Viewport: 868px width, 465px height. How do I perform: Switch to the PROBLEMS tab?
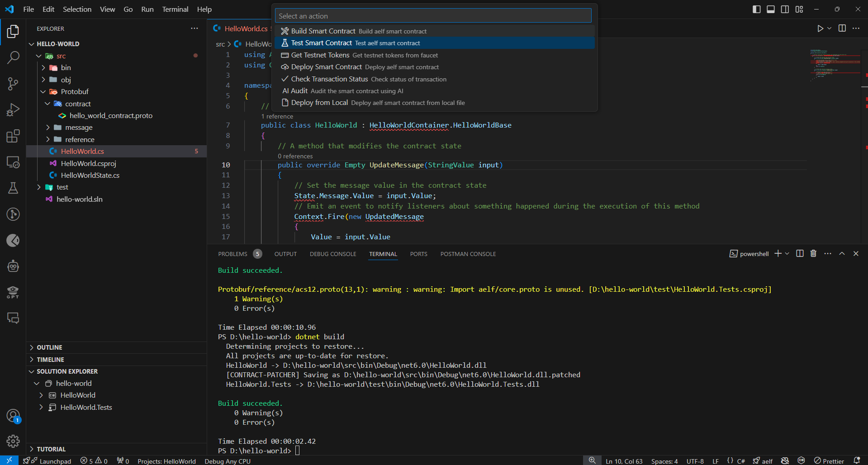point(232,254)
